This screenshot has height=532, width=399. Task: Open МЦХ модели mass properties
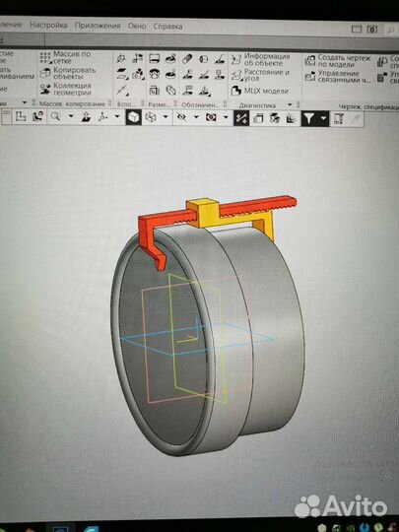tap(260, 91)
